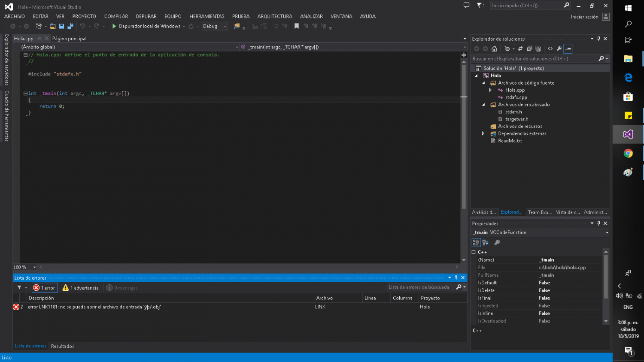The height and width of the screenshot is (362, 644).
Task: Click the Open File folder toolbar icon
Action: tap(52, 26)
